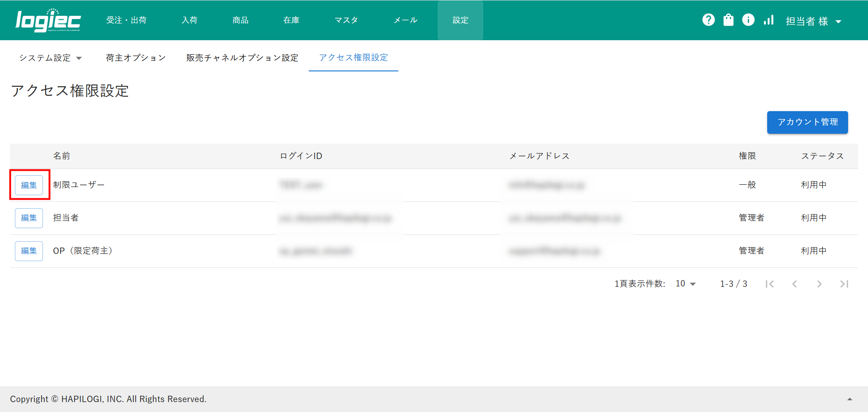Go to the last page of results
Viewport: 868px width, 412px height.
(844, 284)
